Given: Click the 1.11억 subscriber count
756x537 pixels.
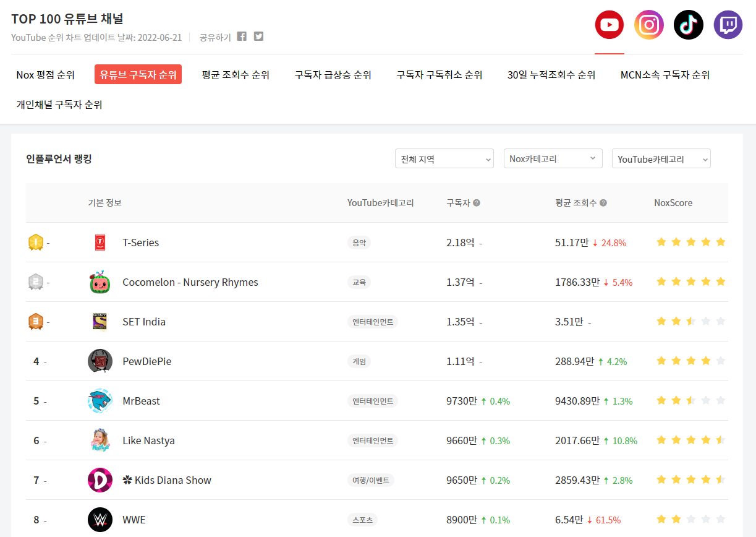Looking at the screenshot, I should coord(461,361).
